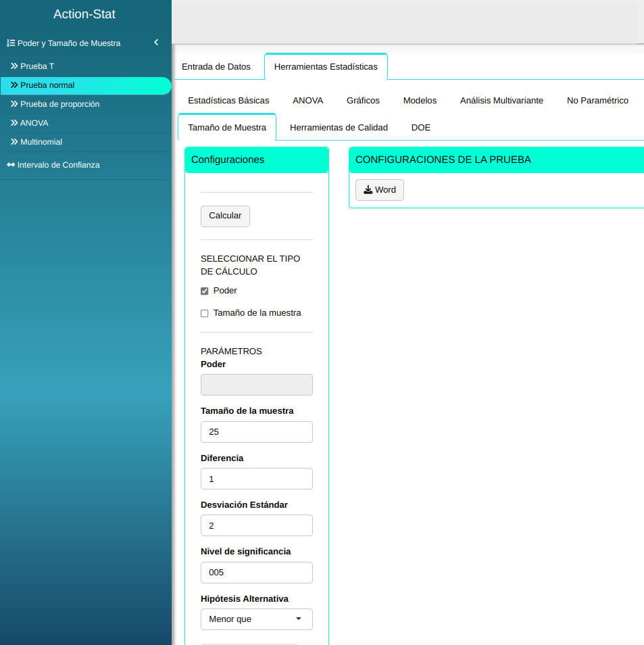Click the double-chevron icon beside Prueba normal
The height and width of the screenshot is (645, 644).
(14, 85)
